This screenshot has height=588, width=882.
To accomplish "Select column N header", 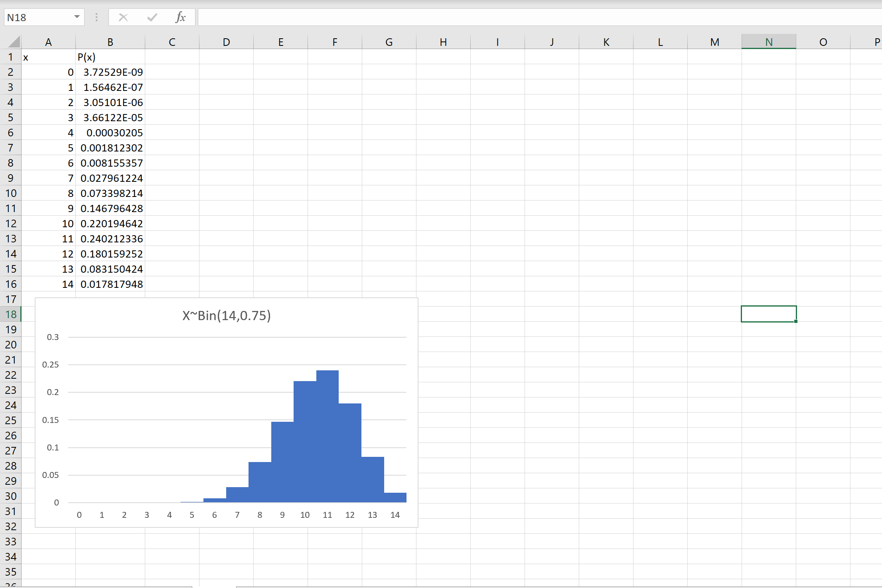I will [768, 42].
